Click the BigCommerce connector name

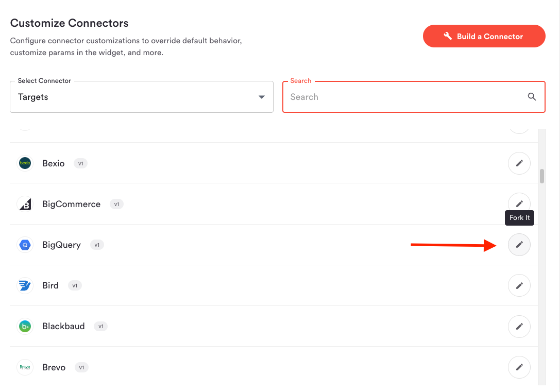pyautogui.click(x=72, y=204)
